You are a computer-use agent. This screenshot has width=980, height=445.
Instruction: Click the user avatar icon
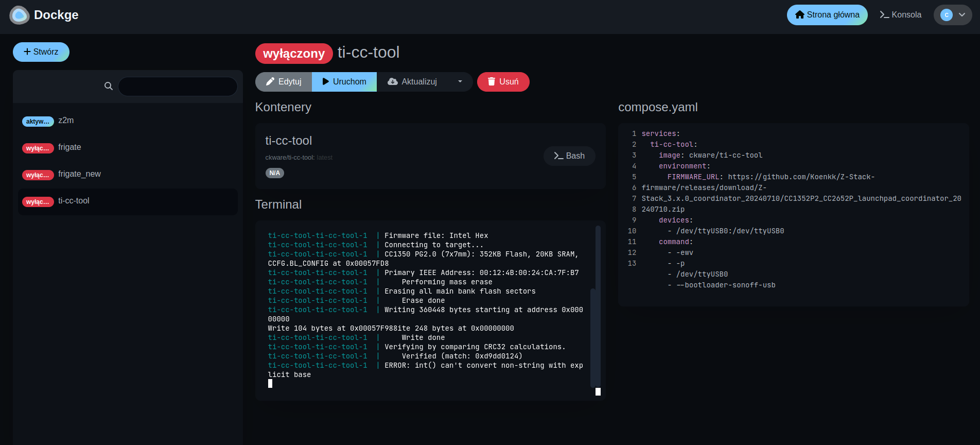pos(947,15)
